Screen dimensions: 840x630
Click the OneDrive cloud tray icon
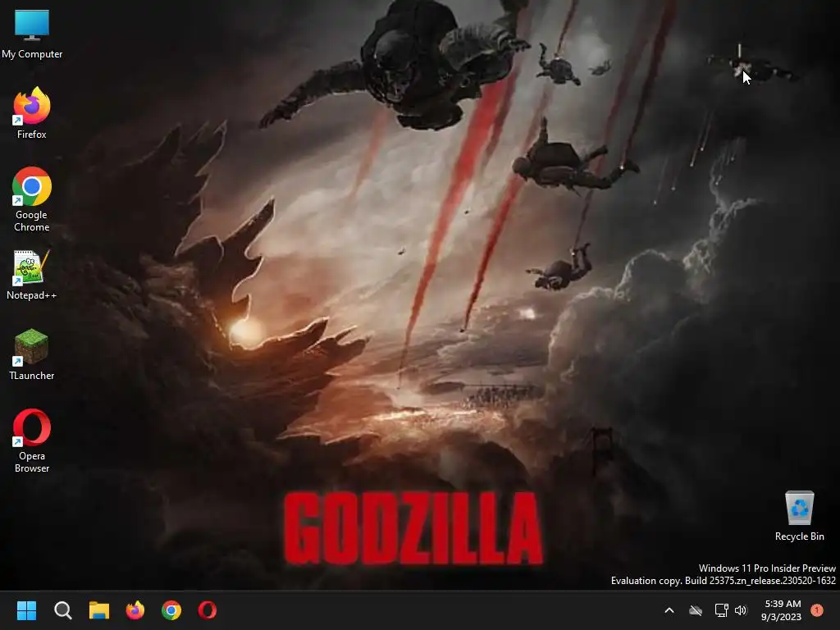pos(696,610)
